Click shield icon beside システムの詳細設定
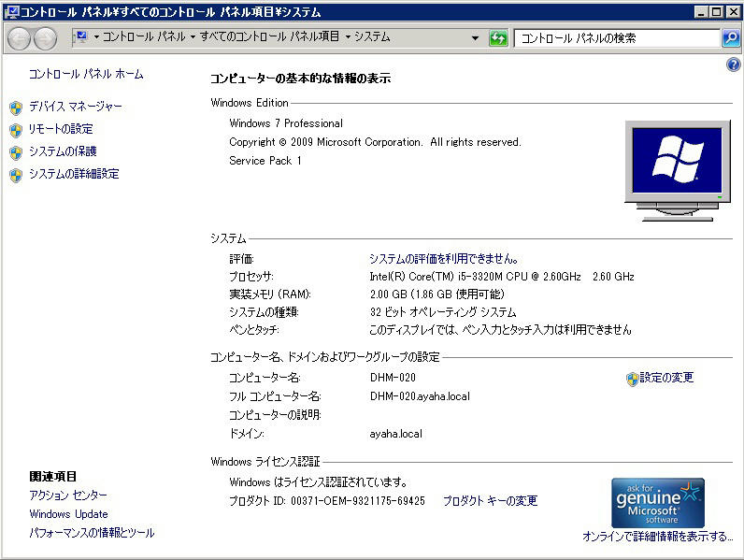744x560 pixels. [16, 175]
